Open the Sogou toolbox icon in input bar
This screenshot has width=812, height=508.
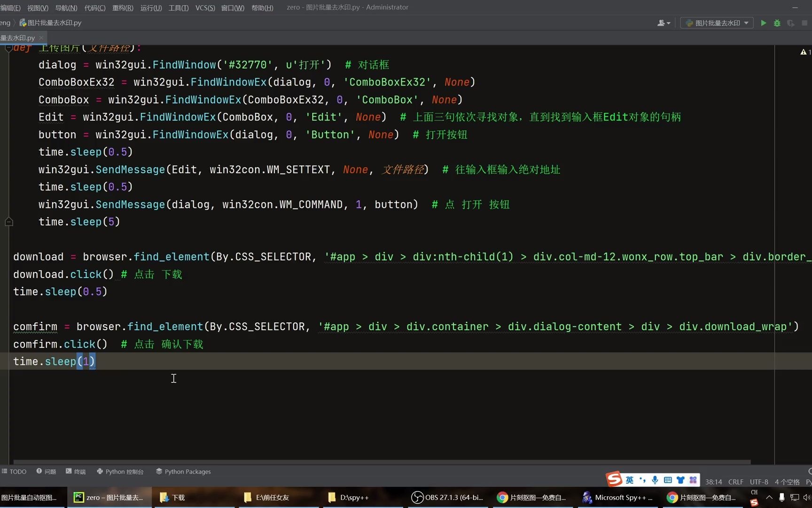point(693,480)
